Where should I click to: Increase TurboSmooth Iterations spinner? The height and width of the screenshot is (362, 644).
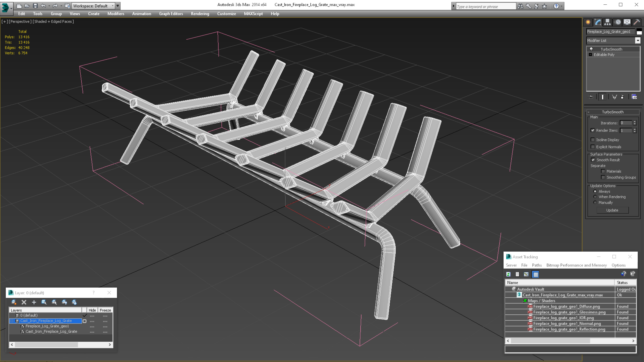pyautogui.click(x=635, y=122)
